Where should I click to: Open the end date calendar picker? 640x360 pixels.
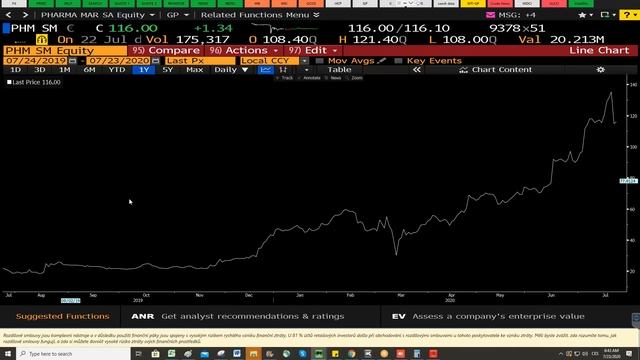156,61
